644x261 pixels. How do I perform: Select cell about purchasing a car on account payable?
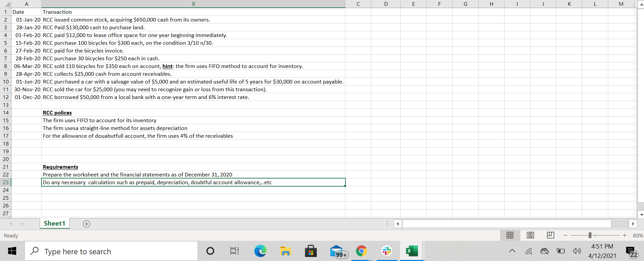(193, 81)
